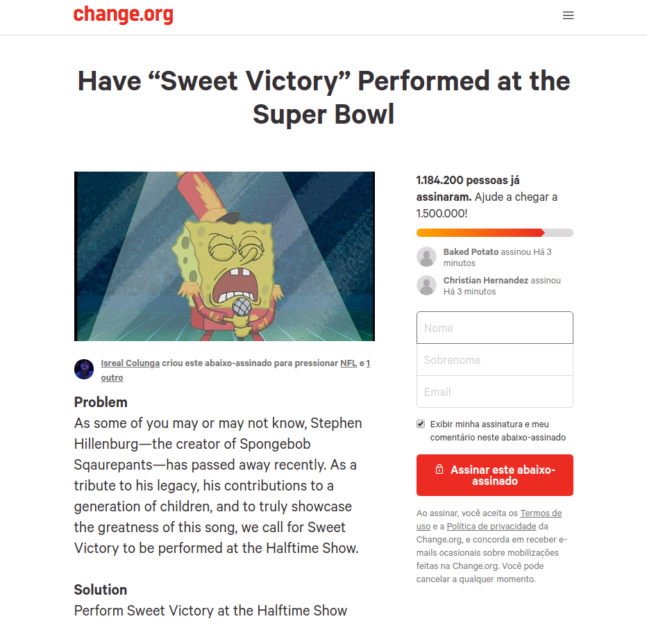Viewport: 647px width, 644px height.
Task: Click the petition title heading
Action: click(324, 97)
